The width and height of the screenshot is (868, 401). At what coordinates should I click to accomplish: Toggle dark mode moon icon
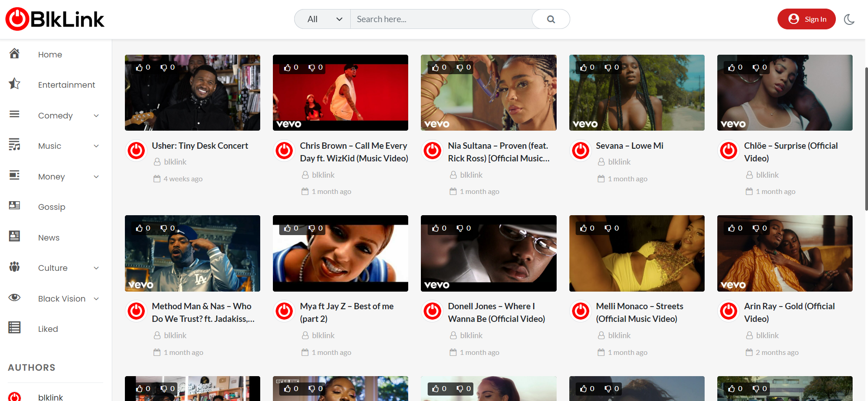[x=849, y=19]
